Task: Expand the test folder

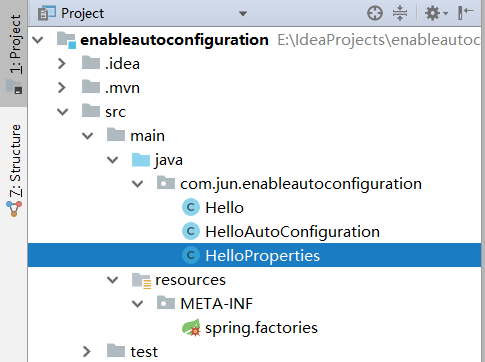Action: coord(87,351)
